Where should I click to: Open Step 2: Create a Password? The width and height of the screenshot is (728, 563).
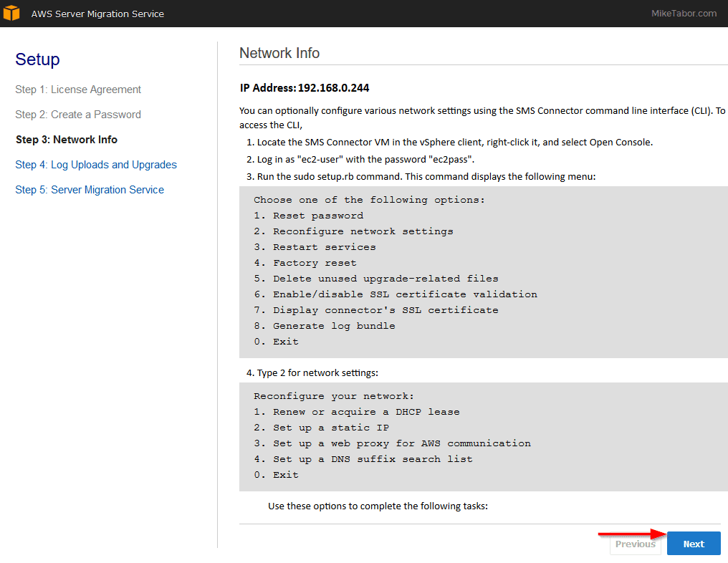tap(78, 114)
